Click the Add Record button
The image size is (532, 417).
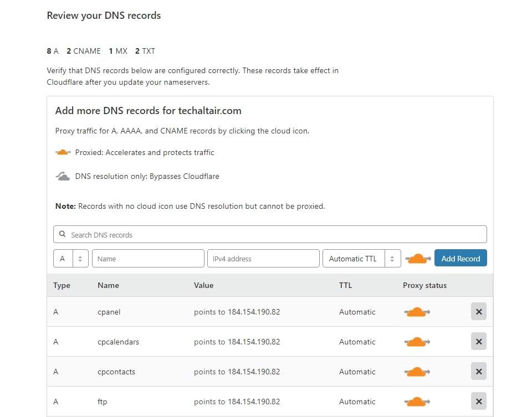pyautogui.click(x=461, y=258)
